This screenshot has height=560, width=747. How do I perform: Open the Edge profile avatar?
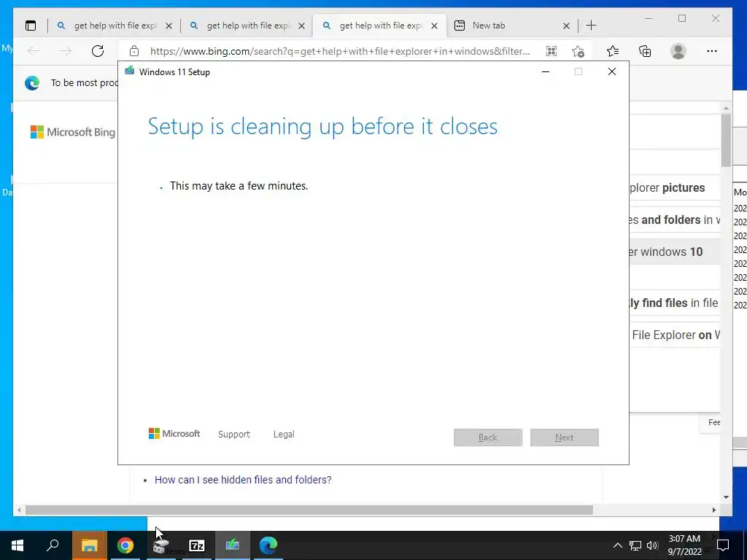pyautogui.click(x=678, y=51)
